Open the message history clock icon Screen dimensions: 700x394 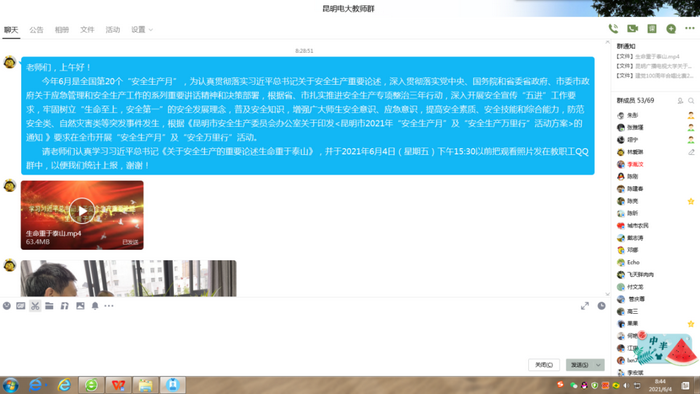click(601, 306)
